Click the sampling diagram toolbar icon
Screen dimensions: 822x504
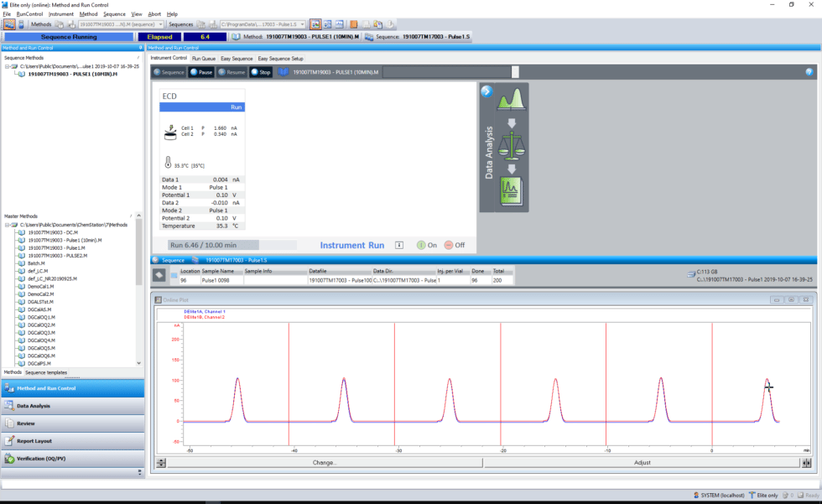click(x=328, y=24)
